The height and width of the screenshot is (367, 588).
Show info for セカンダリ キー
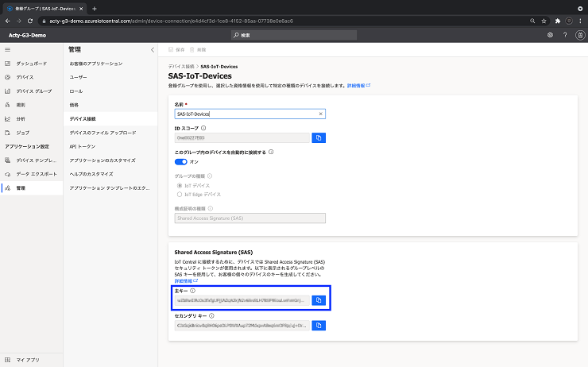point(211,316)
